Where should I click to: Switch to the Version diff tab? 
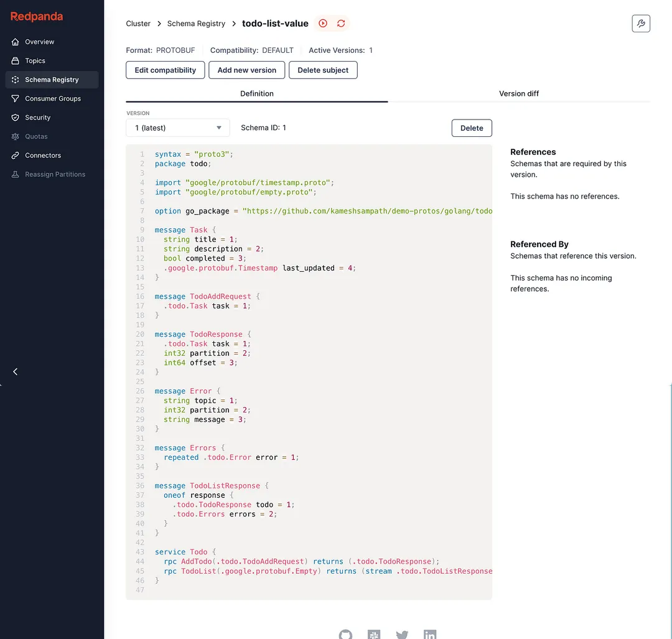click(519, 93)
